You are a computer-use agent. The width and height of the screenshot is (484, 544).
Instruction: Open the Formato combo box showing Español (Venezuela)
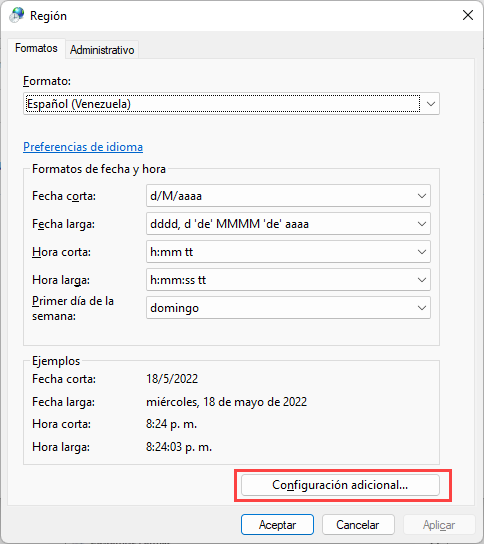pyautogui.click(x=231, y=104)
